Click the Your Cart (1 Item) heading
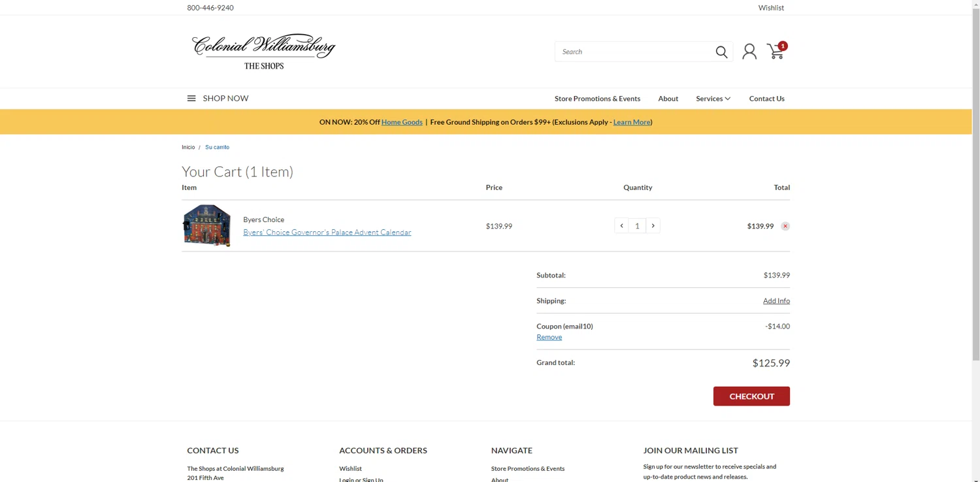The image size is (980, 482). 237,172
